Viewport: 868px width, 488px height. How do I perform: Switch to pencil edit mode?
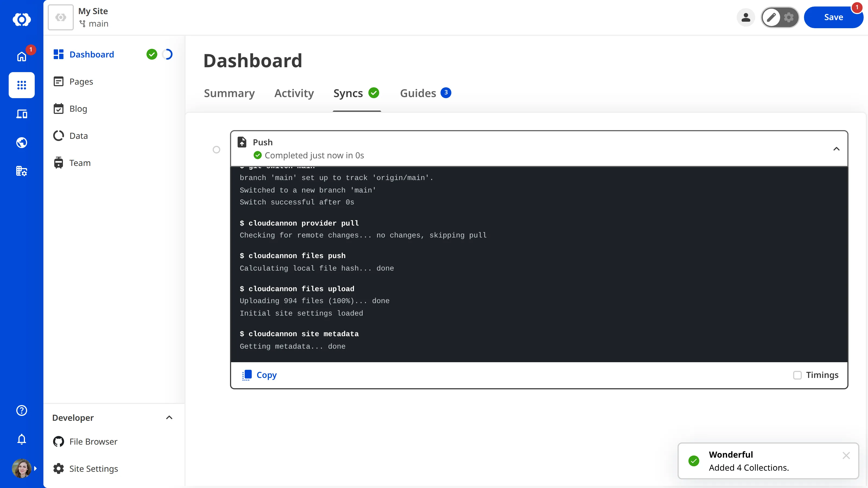coord(771,17)
